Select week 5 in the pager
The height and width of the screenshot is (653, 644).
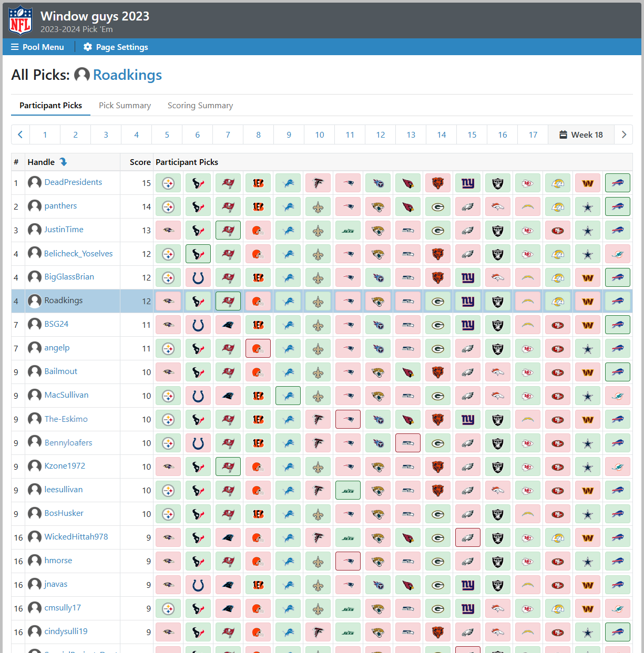click(167, 134)
